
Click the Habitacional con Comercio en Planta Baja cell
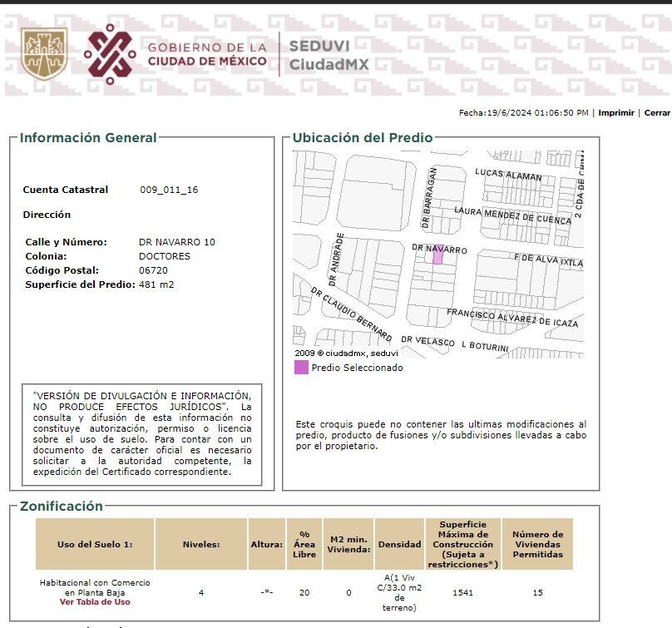tap(95, 587)
